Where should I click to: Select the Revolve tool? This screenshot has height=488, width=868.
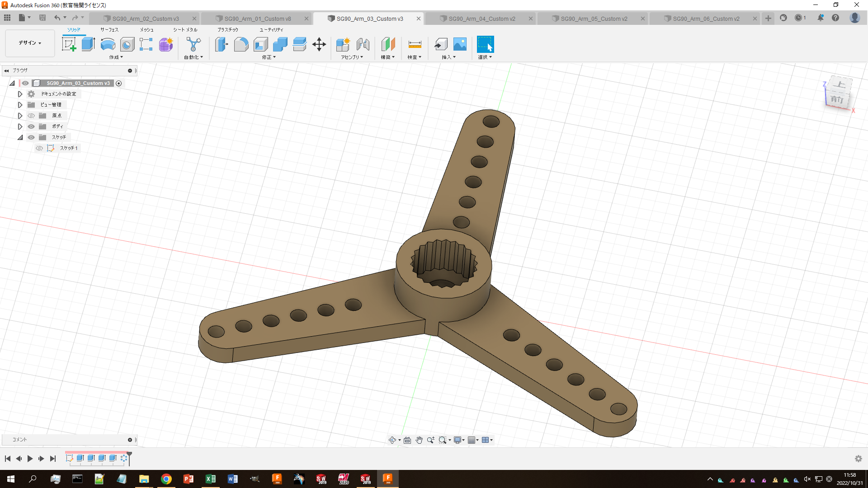108,44
